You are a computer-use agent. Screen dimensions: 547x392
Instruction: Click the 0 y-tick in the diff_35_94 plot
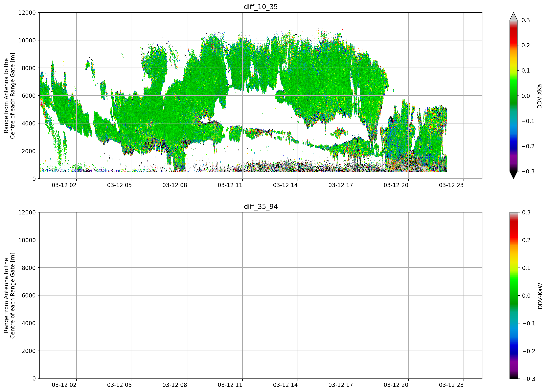[34, 379]
